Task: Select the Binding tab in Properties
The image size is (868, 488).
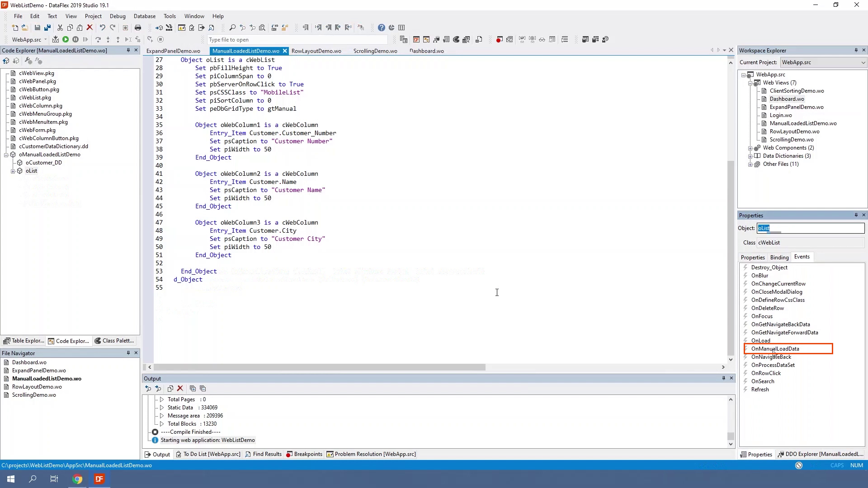Action: point(779,258)
